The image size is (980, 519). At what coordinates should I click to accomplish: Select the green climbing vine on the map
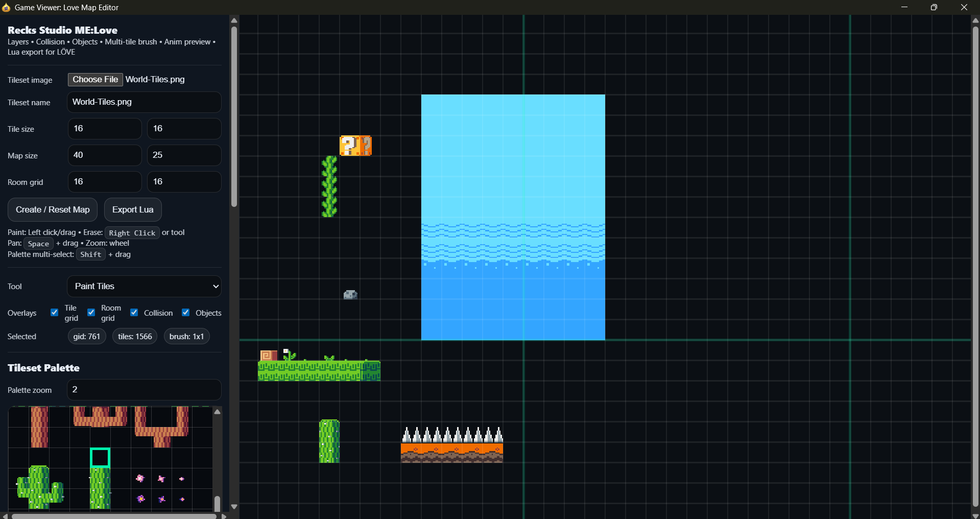point(329,186)
